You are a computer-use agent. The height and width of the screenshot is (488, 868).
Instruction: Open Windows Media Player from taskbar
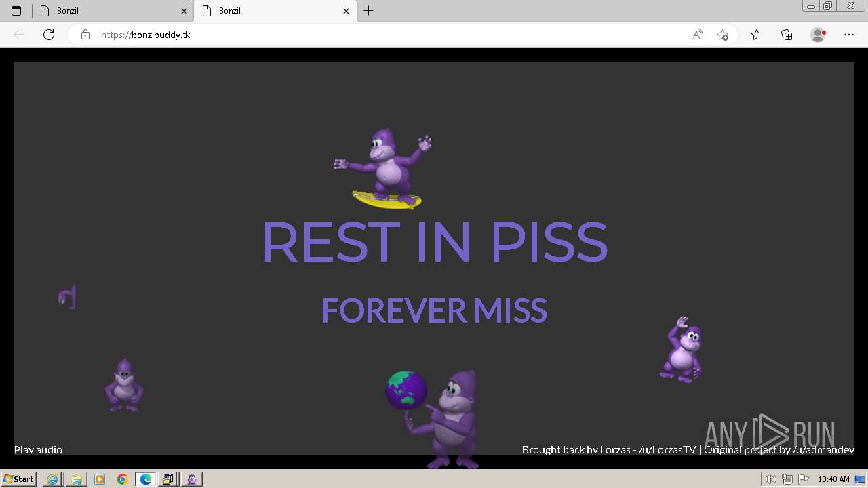100,479
